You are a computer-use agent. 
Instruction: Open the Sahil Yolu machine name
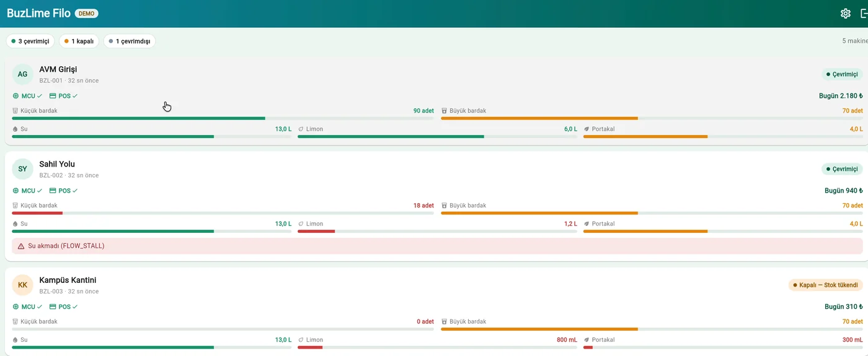[57, 164]
